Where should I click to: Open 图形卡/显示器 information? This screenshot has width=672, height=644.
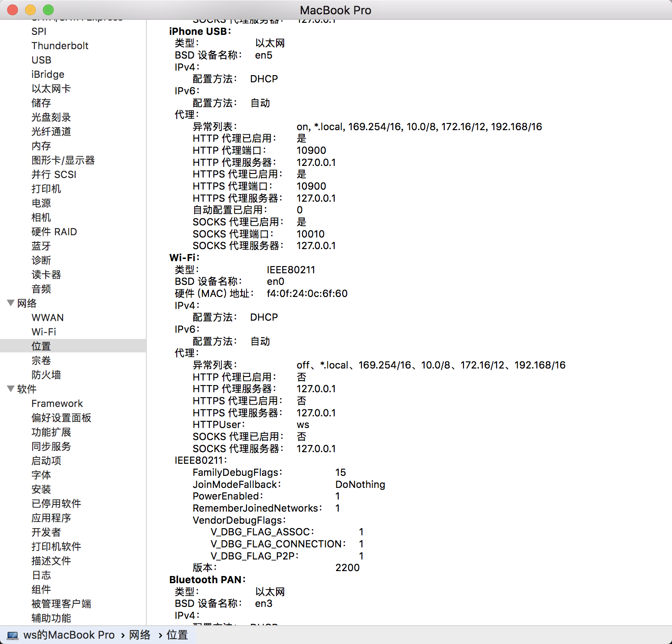click(63, 160)
